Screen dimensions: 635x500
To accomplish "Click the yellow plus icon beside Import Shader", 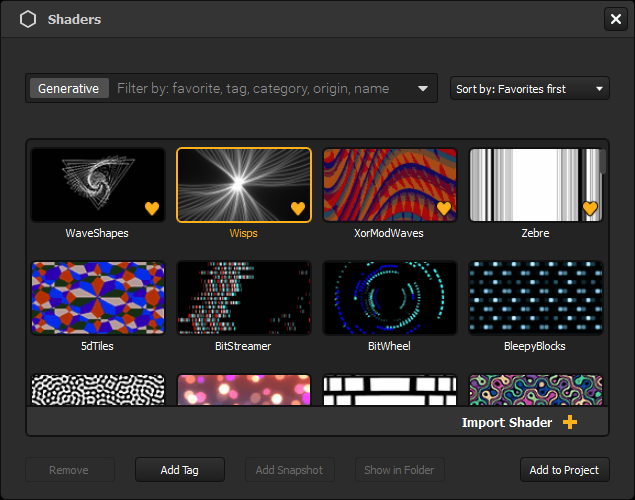I will tap(570, 422).
